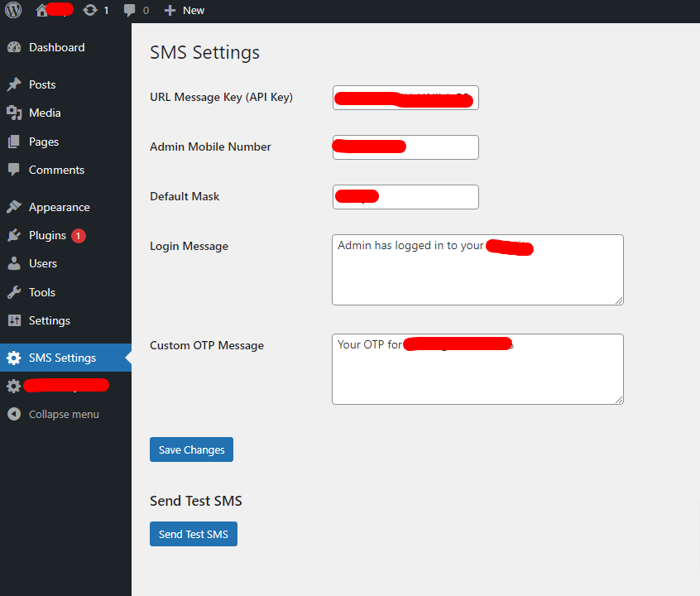
Task: Click inside the Custom OTP Message textarea
Action: coord(477,369)
